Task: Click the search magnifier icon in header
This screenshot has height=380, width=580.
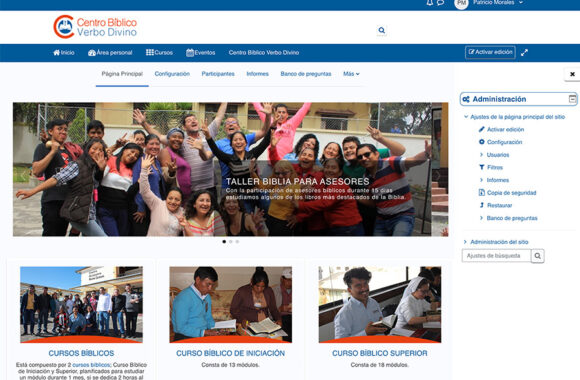Action: (382, 30)
